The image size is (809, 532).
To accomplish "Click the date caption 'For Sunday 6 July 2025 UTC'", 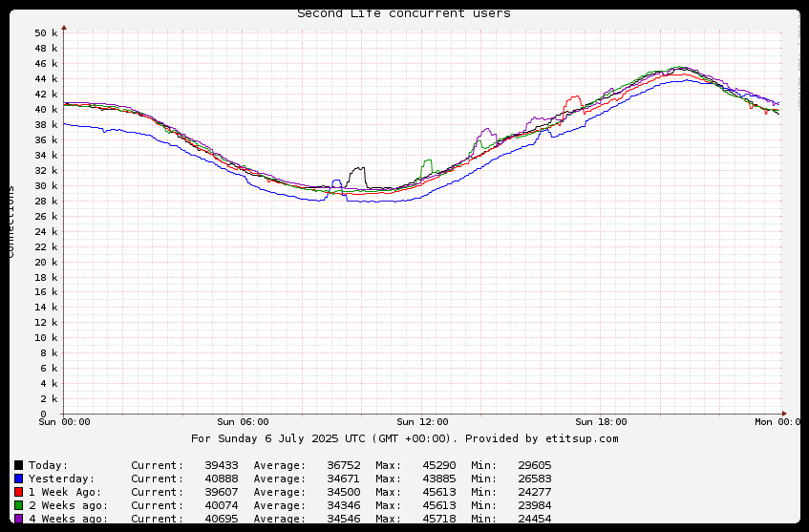I will [x=279, y=438].
